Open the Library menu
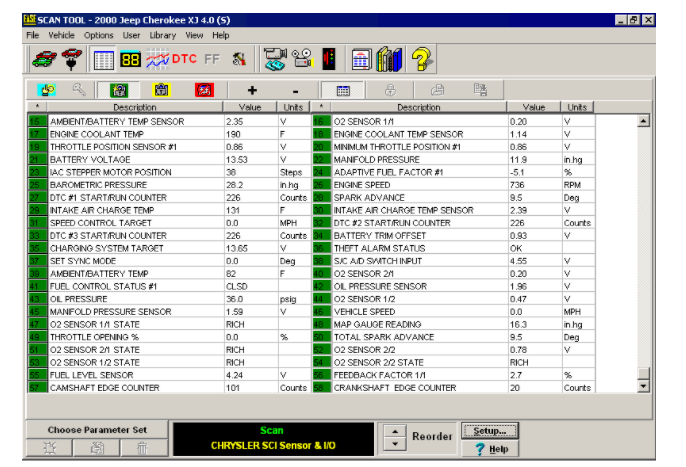686x467 pixels. point(163,35)
